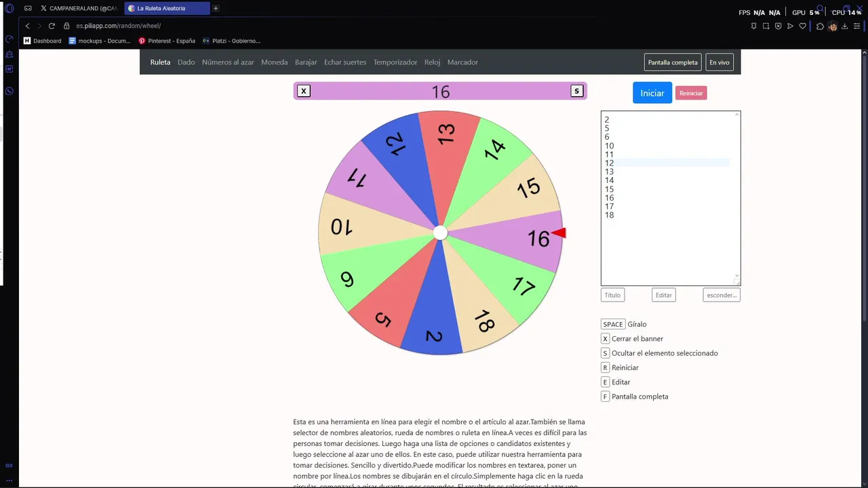
Task: Open Números al azar nav item
Action: [x=228, y=62]
